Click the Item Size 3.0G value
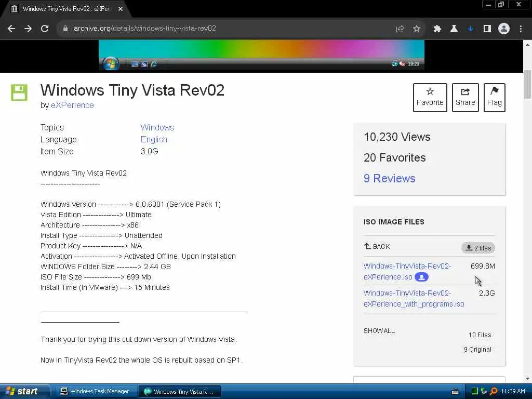This screenshot has width=532, height=399. coord(149,151)
